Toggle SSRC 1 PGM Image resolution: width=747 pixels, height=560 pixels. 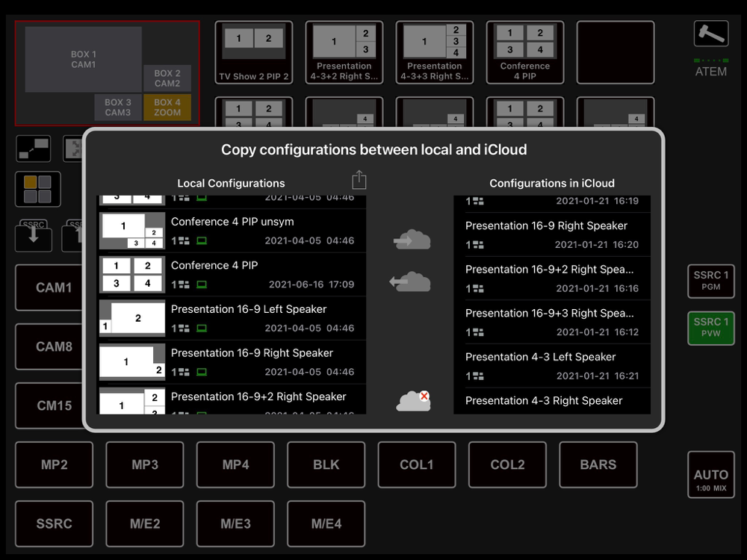(x=711, y=281)
